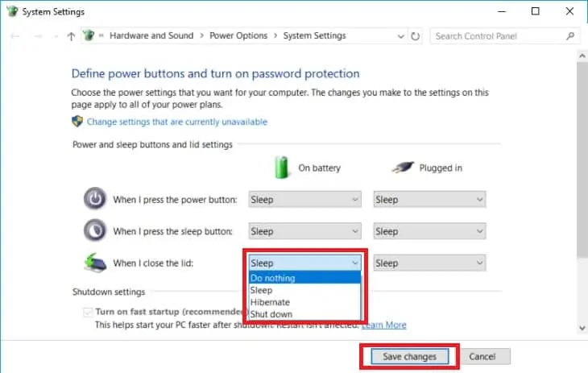588x373 pixels.
Task: Refresh the Control Panel page
Action: 415,36
